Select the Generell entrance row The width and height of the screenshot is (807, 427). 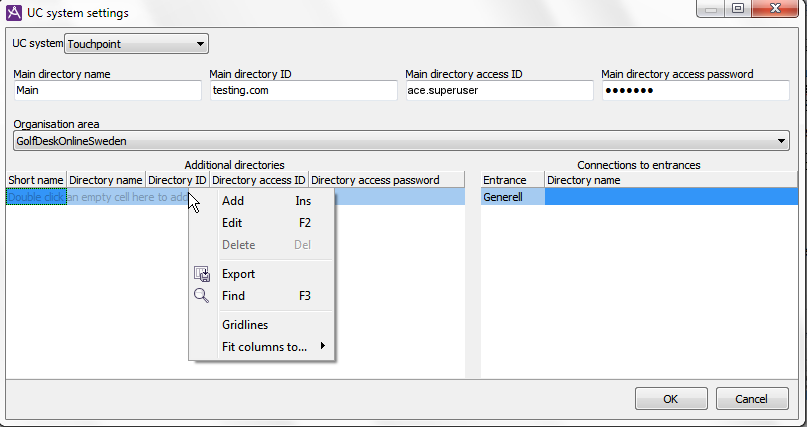tap(512, 197)
